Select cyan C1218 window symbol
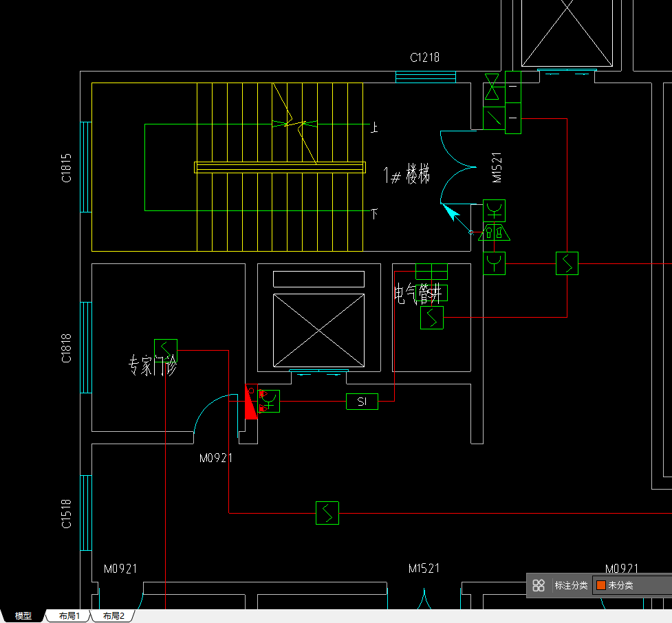The height and width of the screenshot is (623, 672). point(426,77)
